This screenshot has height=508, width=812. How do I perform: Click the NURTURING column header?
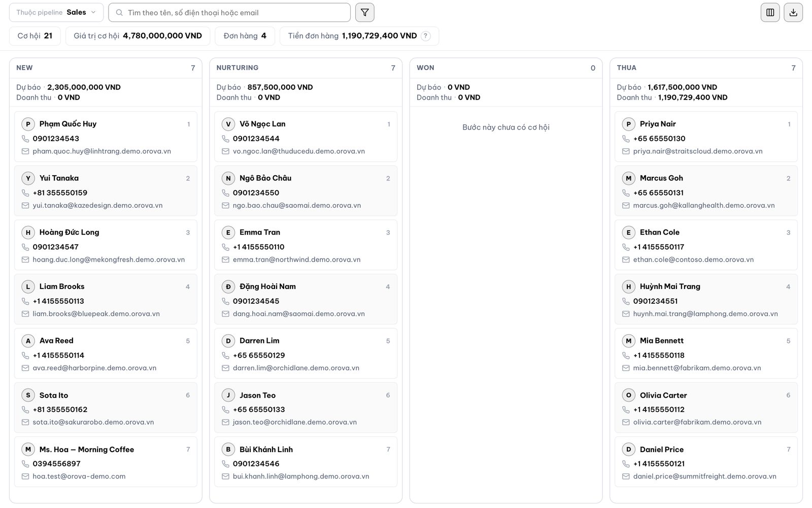point(238,68)
